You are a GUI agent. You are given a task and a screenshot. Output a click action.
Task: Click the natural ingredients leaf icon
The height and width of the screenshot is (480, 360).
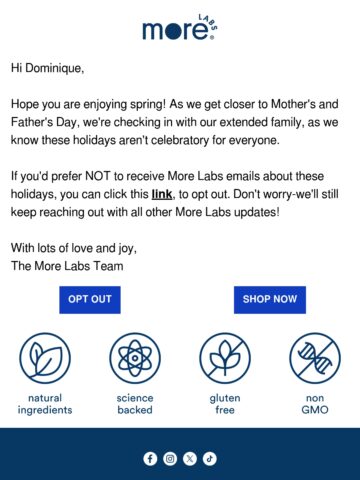coord(45,358)
